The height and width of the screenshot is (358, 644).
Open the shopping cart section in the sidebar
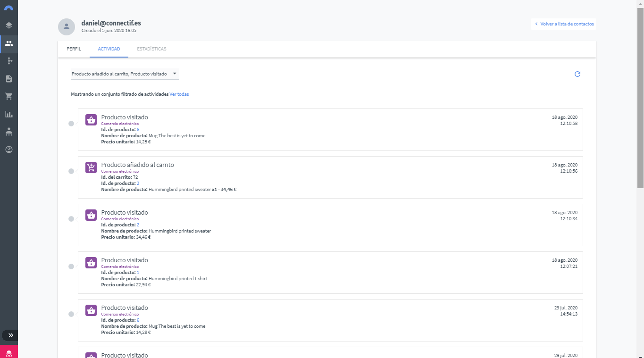(x=9, y=96)
